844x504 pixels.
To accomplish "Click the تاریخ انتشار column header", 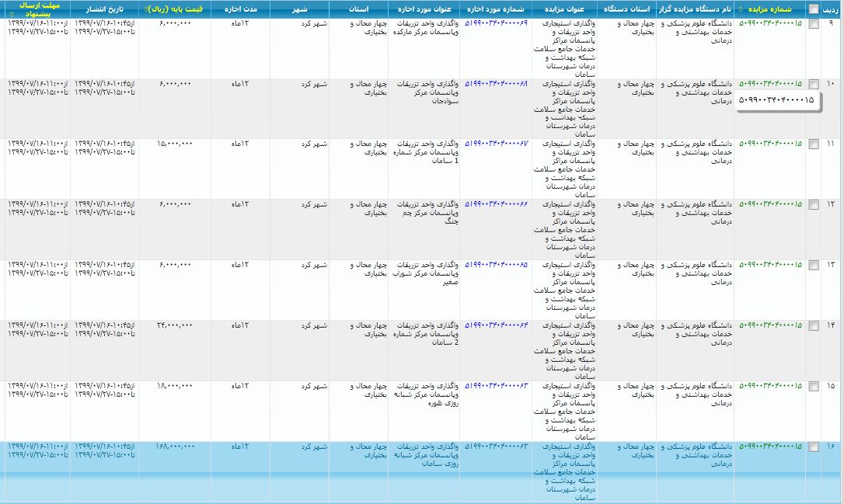I will 105,9.
